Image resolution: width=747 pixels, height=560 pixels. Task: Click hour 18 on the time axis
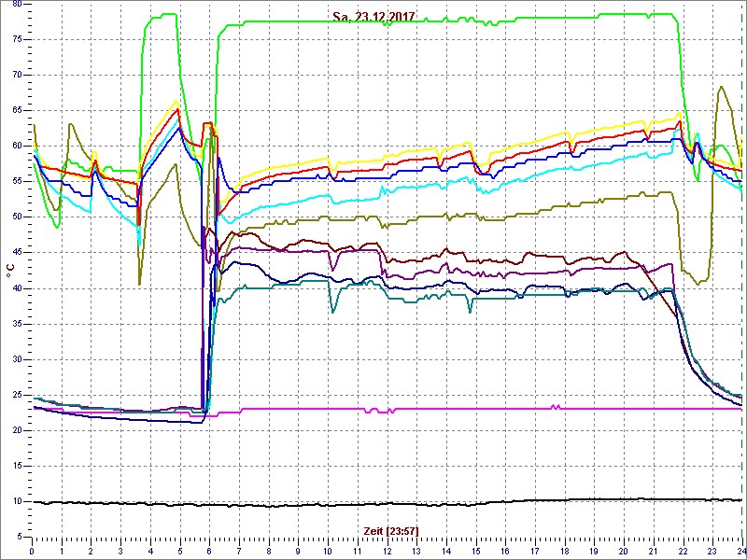click(x=565, y=550)
